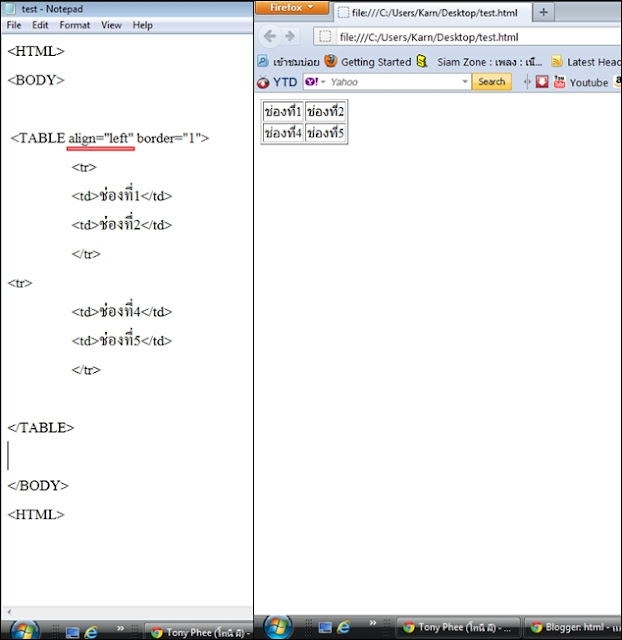Screen dimensions: 622x640
Task: Expand quick launch chevron in right taskbar
Action: point(373,622)
